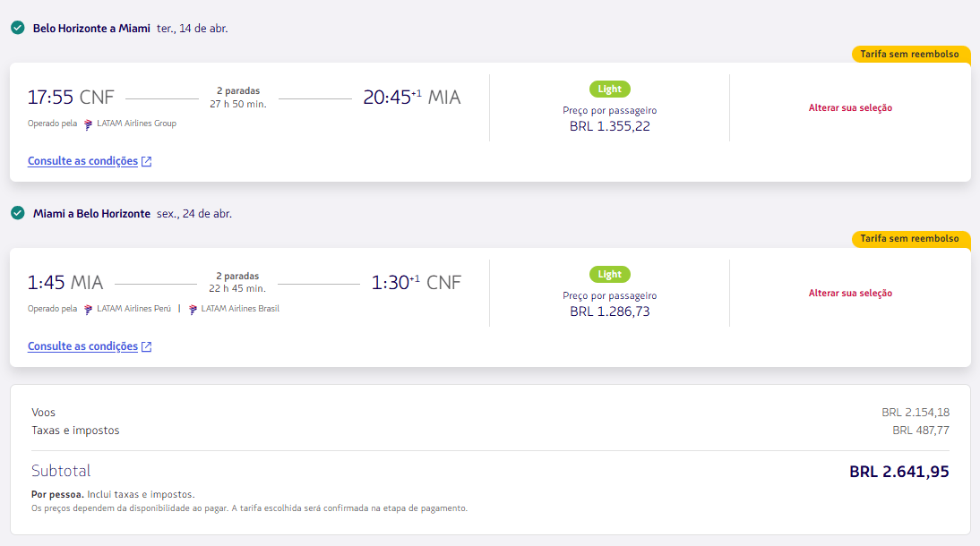Click 2 paradas info on outbound flight
The width and height of the screenshot is (980, 546).
[x=238, y=97]
